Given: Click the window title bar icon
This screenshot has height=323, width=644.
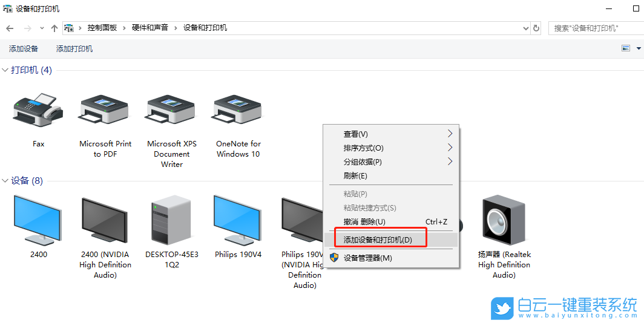Looking at the screenshot, I should pos(7,8).
